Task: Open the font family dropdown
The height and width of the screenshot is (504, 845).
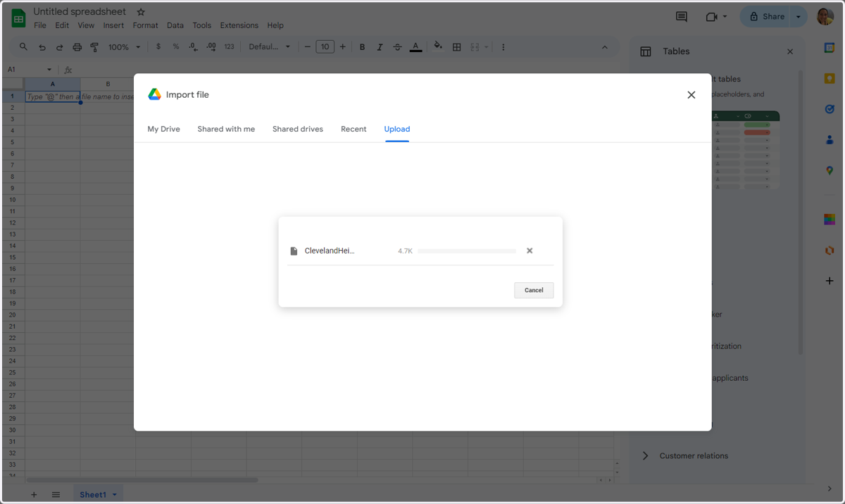Action: point(269,47)
